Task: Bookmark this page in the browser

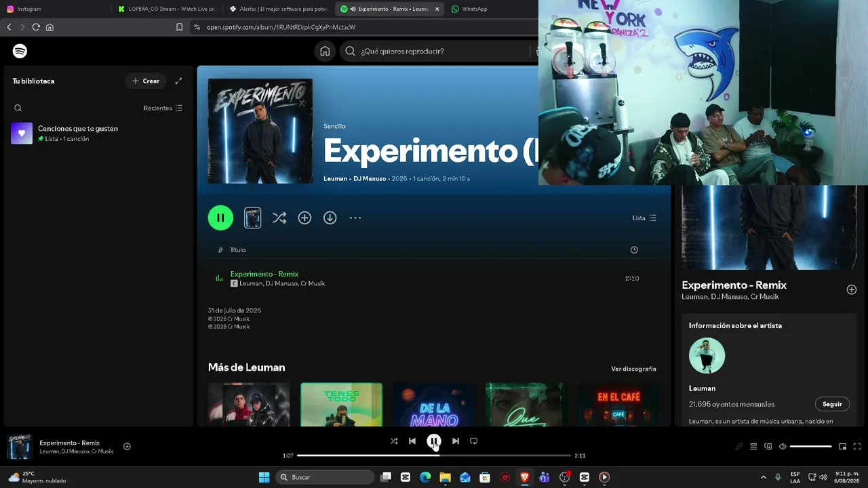Action: pyautogui.click(x=179, y=27)
